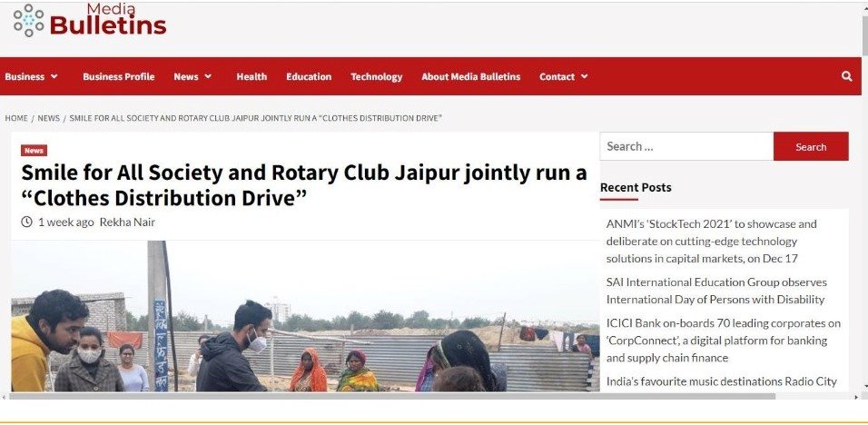Screen dimensions: 868x425
Task: Click NEWS in the breadcrumb trail
Action: pyautogui.click(x=48, y=119)
